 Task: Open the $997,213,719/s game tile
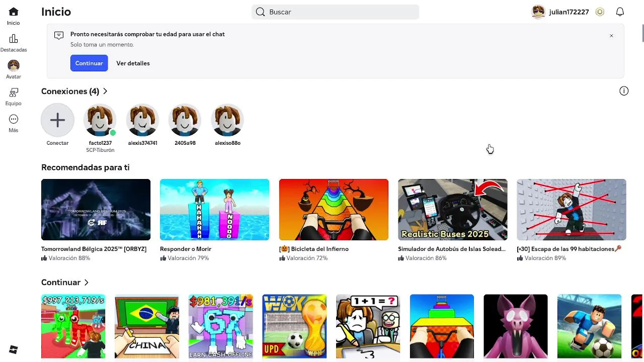click(x=73, y=326)
